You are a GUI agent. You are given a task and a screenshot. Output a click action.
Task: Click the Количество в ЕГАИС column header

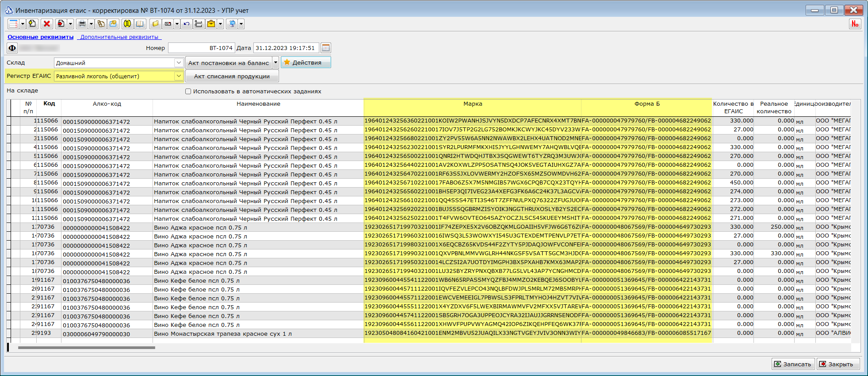click(x=733, y=107)
